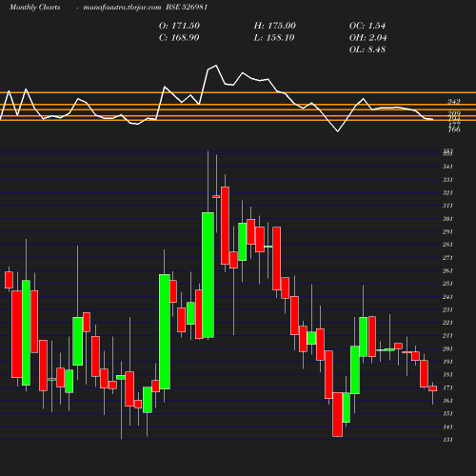Click the 251 price axis label
This screenshot has height=476, width=476.
click(447, 284)
